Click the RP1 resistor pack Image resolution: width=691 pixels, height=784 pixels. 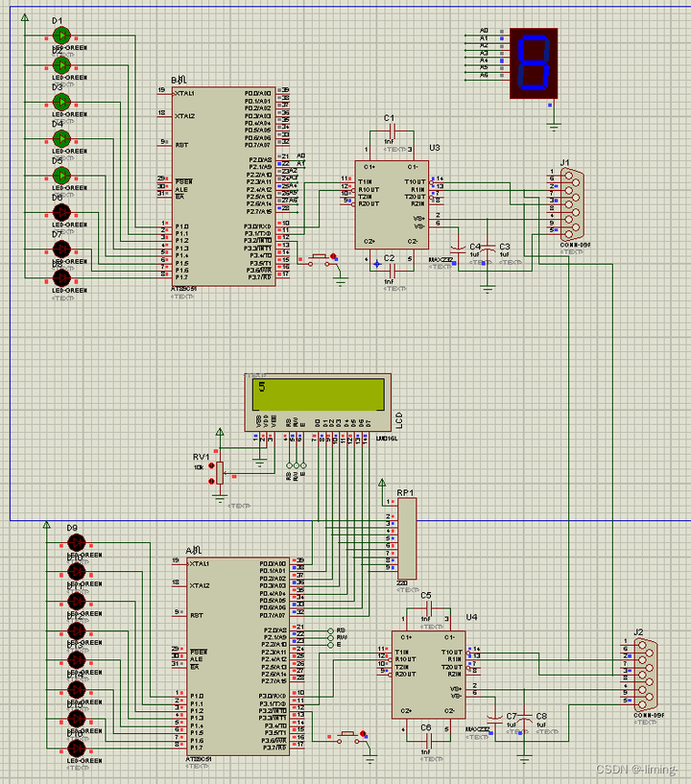tap(407, 538)
